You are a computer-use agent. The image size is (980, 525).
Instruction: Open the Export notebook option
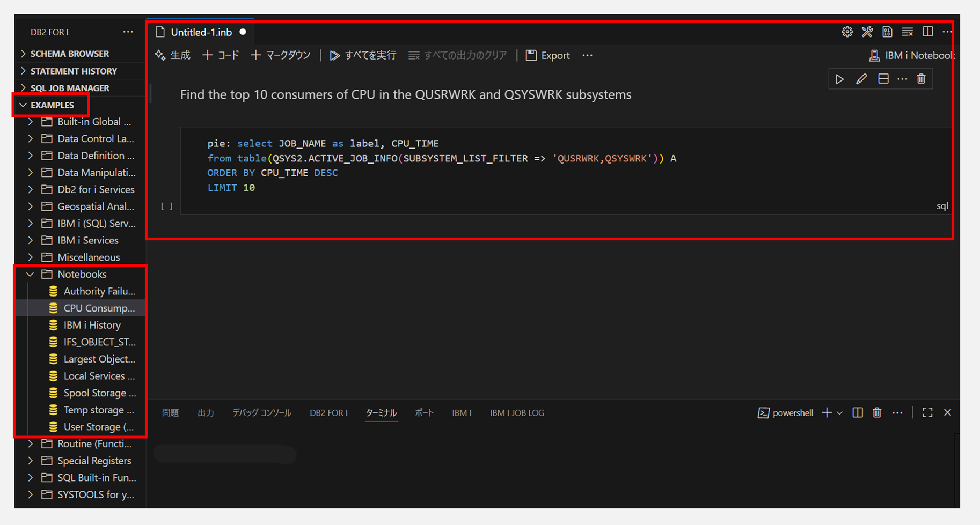pyautogui.click(x=548, y=55)
